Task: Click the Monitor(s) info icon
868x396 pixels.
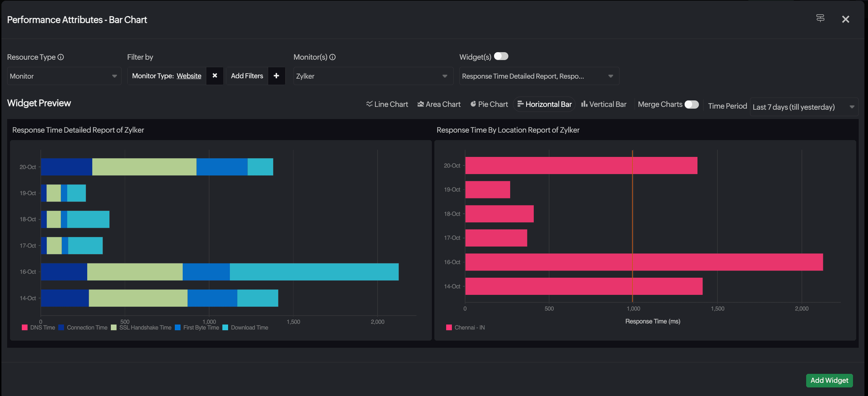Action: coord(332,57)
